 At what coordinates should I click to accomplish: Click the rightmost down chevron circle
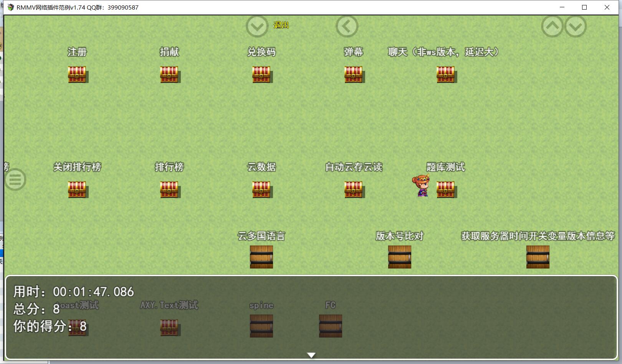tap(576, 26)
